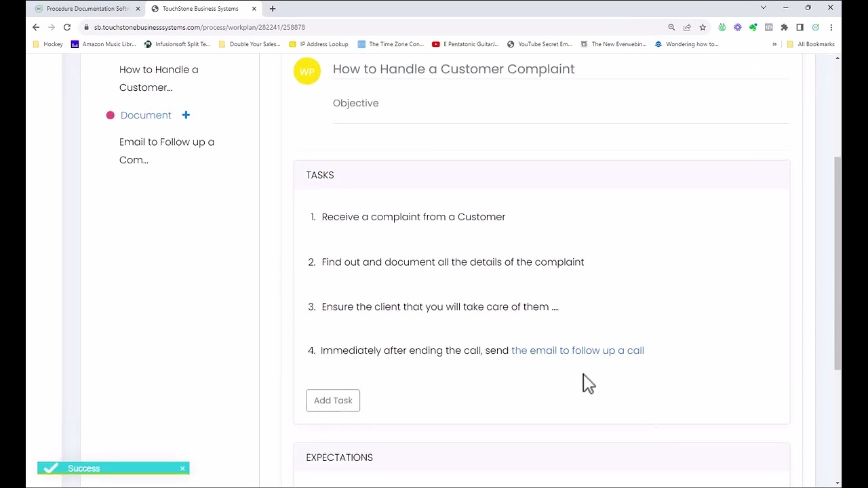Open Email to Follow up a Com... sidebar item
The width and height of the screenshot is (868, 488).
coord(167,151)
